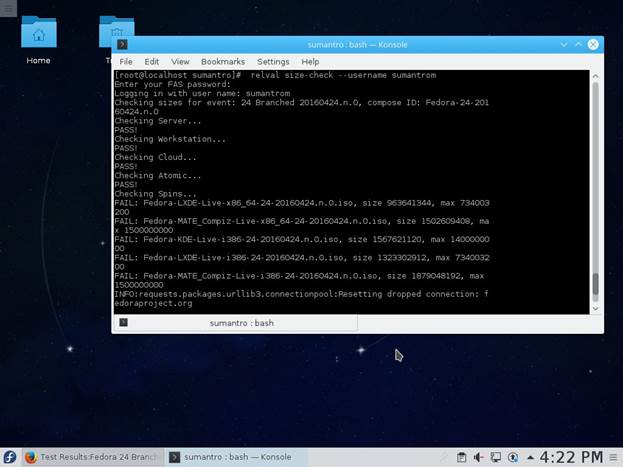Open the Fedora application launcher
Image resolution: width=623 pixels, height=467 pixels.
click(10, 457)
